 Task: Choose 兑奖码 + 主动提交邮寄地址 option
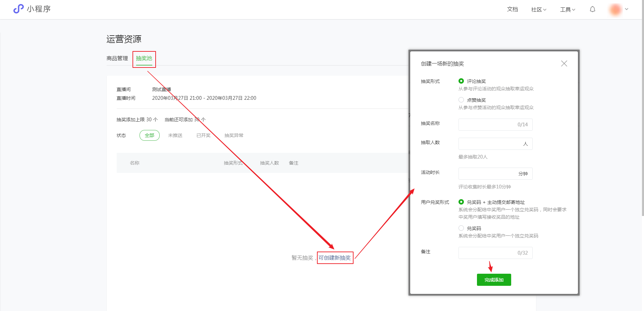tap(461, 202)
